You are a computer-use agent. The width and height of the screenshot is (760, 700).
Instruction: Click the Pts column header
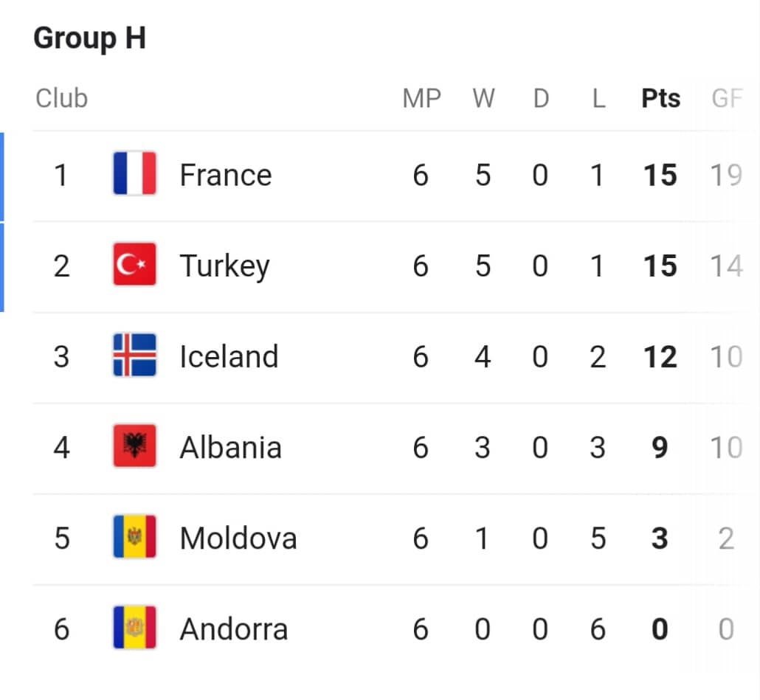tap(660, 98)
